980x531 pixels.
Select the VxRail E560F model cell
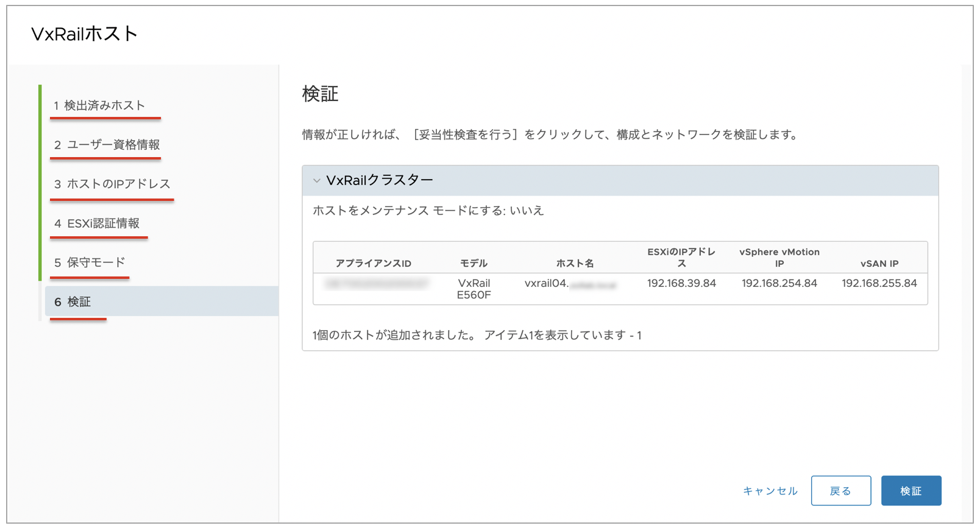point(474,289)
